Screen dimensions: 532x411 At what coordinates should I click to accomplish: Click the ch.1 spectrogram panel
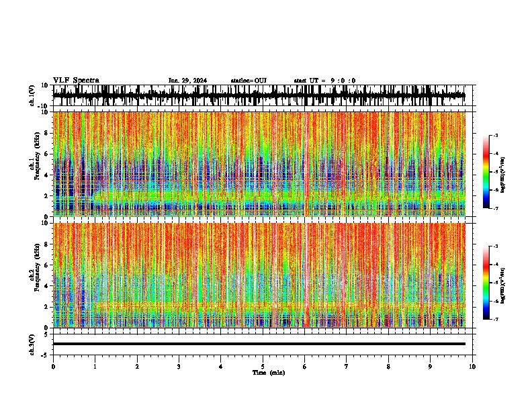[259, 164]
